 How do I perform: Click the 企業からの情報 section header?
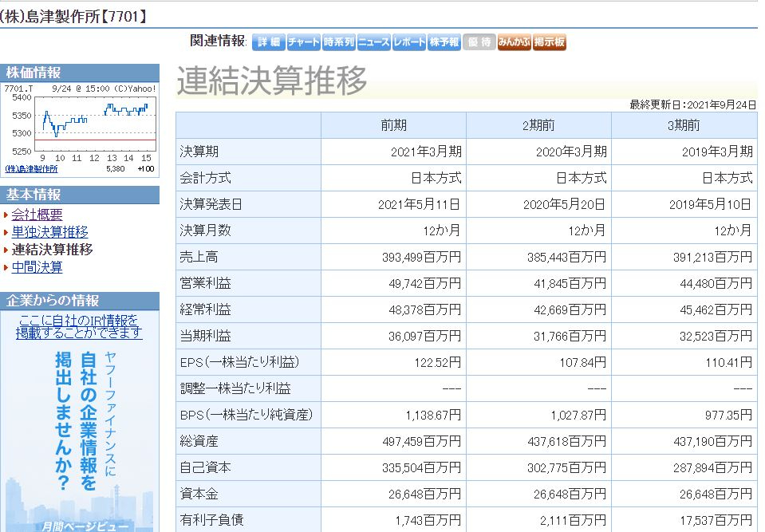[80, 301]
